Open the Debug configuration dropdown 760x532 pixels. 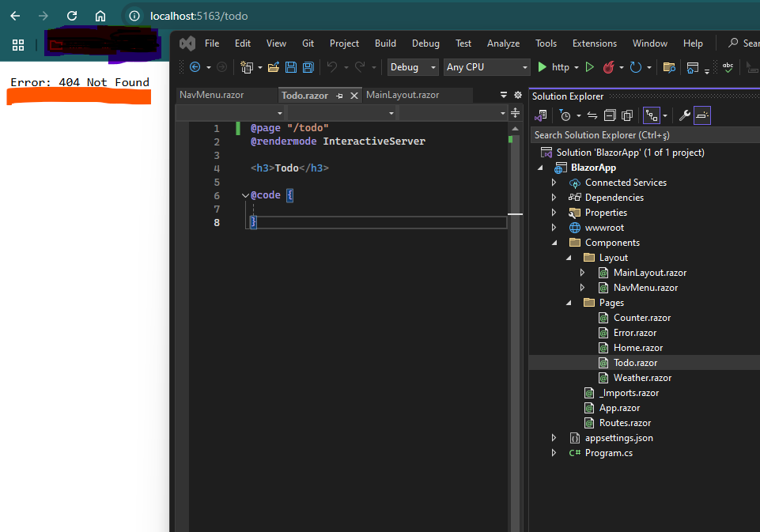click(x=412, y=67)
